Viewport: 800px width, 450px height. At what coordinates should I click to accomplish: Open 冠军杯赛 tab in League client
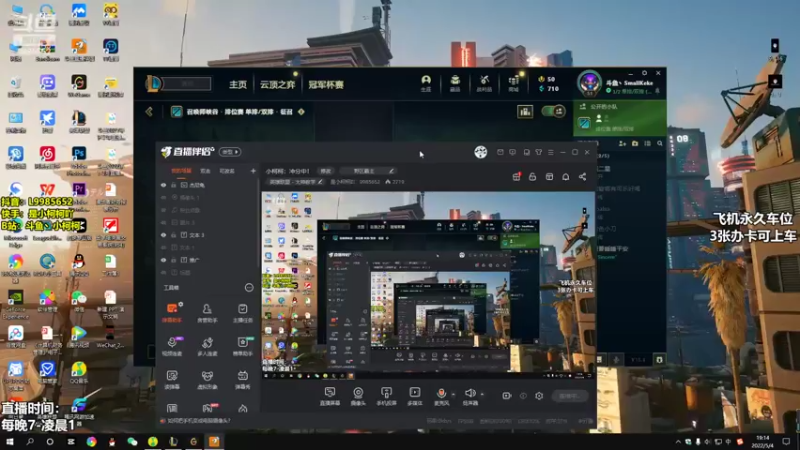[326, 85]
